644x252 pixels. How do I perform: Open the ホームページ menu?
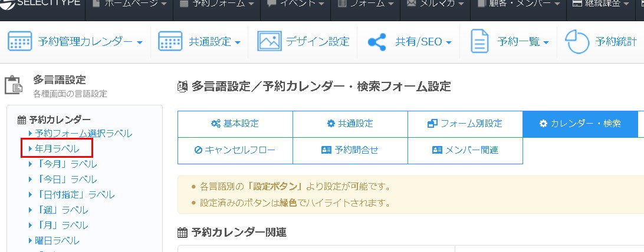pyautogui.click(x=129, y=4)
